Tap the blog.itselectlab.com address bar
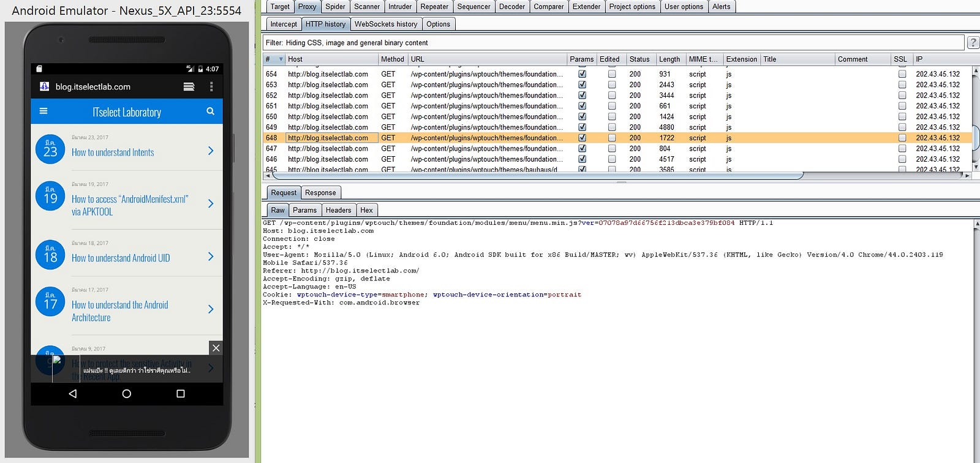 tap(93, 87)
